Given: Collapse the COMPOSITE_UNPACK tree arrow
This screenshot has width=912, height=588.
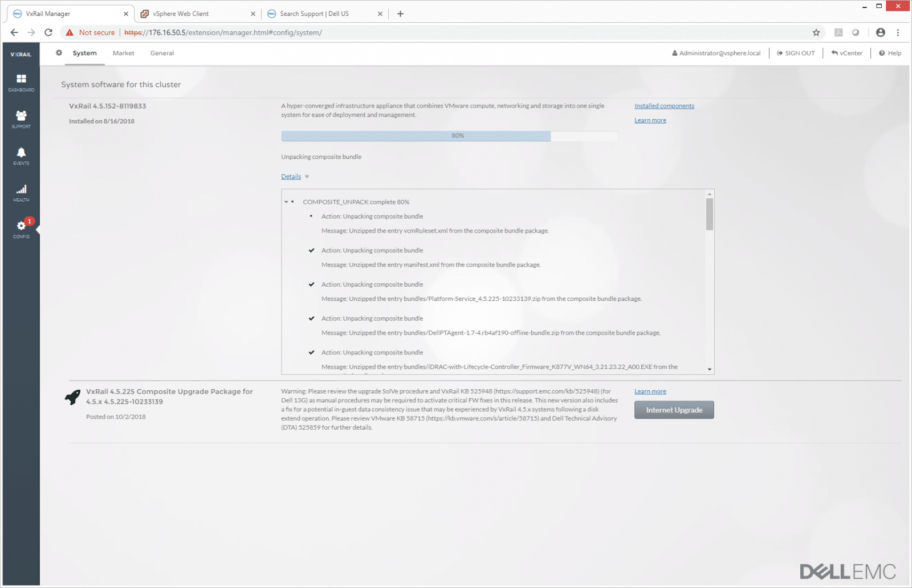Looking at the screenshot, I should coord(286,202).
